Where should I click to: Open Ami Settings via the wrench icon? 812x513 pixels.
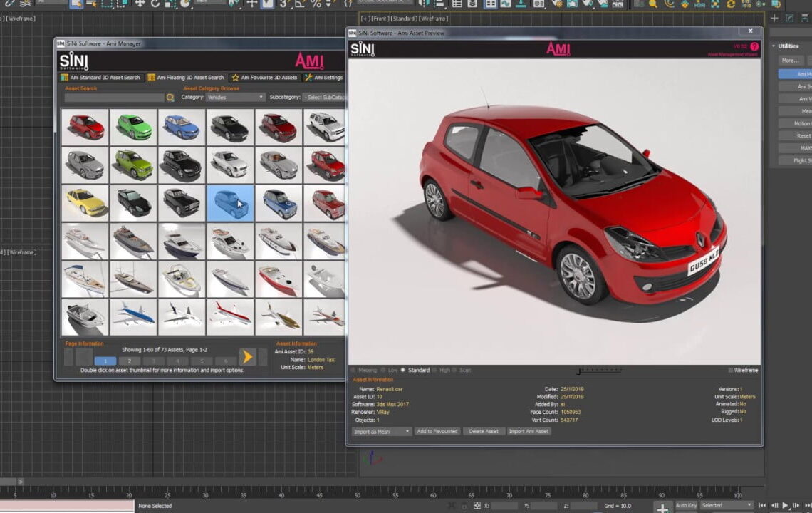308,78
